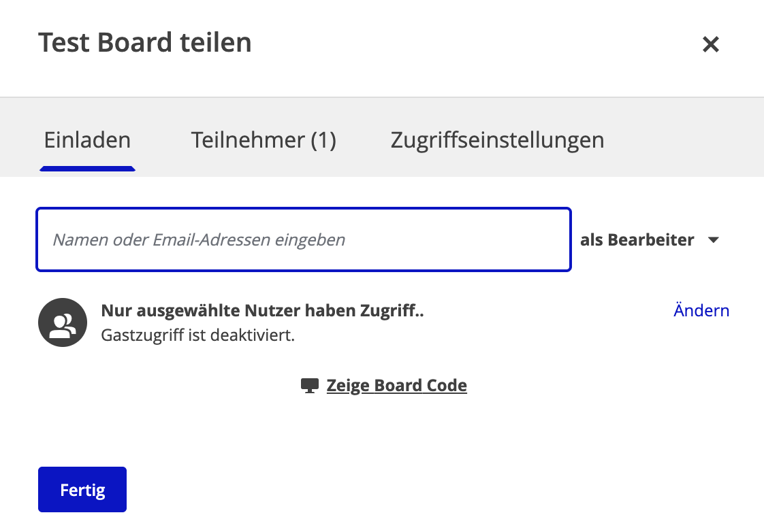The image size is (764, 532).
Task: Close the Test Board teilen dialog
Action: [711, 45]
